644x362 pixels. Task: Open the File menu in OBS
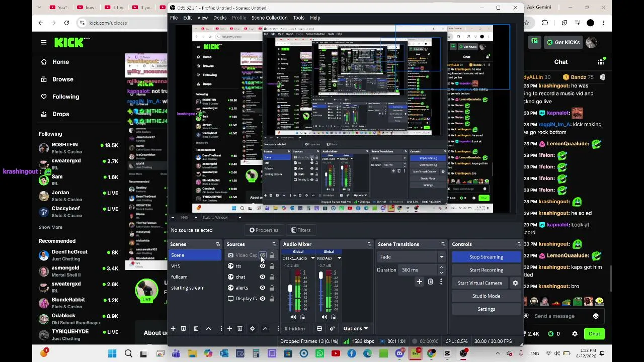click(x=174, y=18)
